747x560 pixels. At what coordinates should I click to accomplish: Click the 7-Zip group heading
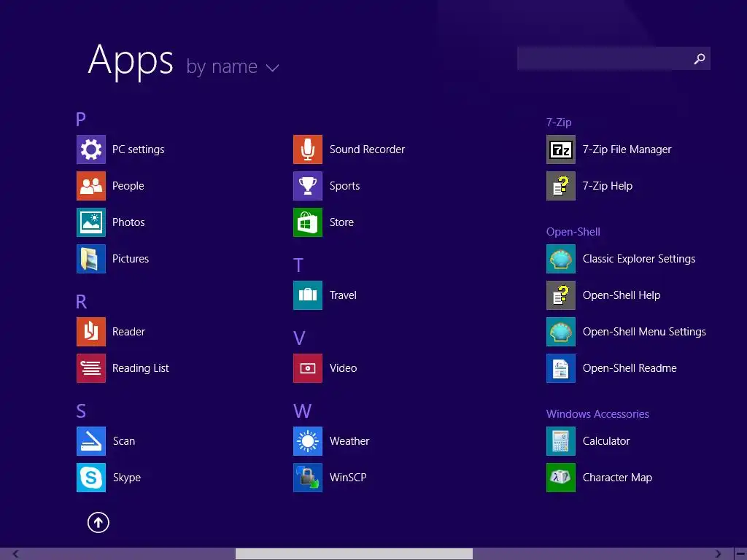[x=559, y=122]
